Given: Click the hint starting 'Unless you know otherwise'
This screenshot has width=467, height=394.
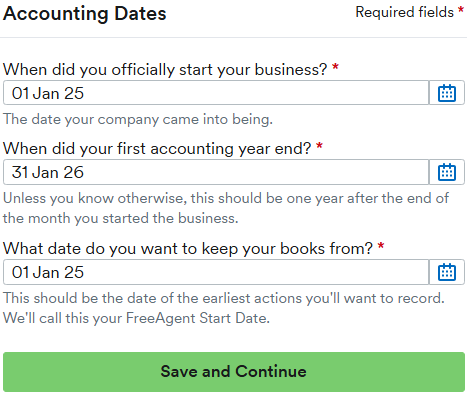Looking at the screenshot, I should [x=226, y=208].
